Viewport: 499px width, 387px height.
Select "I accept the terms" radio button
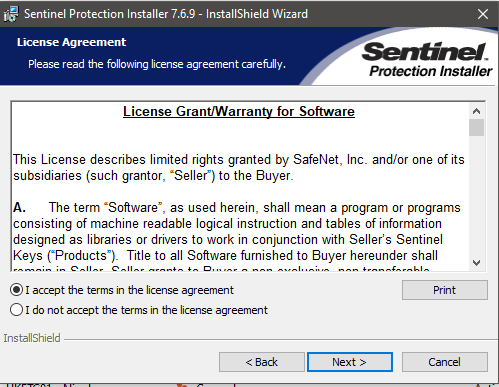click(x=16, y=290)
